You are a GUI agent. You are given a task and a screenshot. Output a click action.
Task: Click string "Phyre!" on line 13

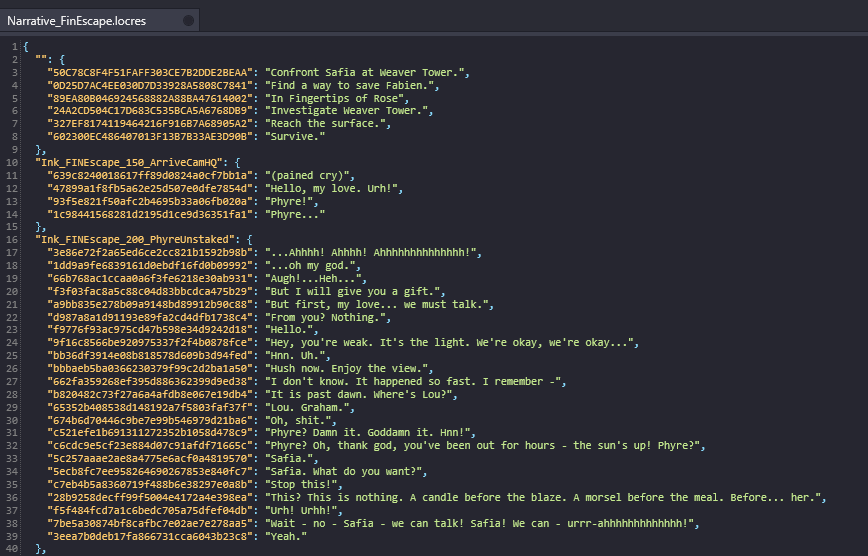point(288,201)
